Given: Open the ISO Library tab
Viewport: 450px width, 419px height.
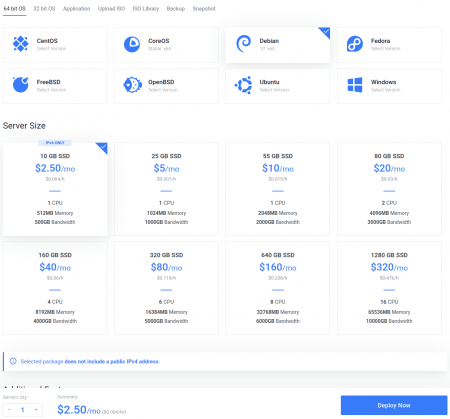Looking at the screenshot, I should point(146,9).
